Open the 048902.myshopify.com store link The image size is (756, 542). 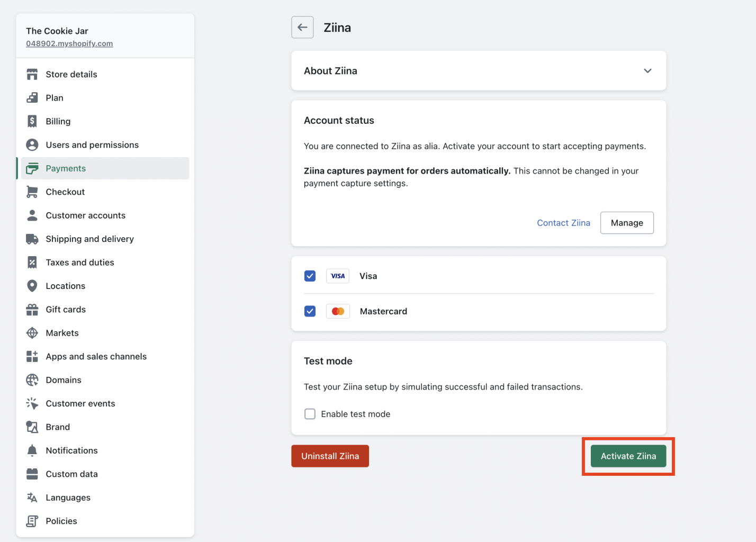point(69,43)
